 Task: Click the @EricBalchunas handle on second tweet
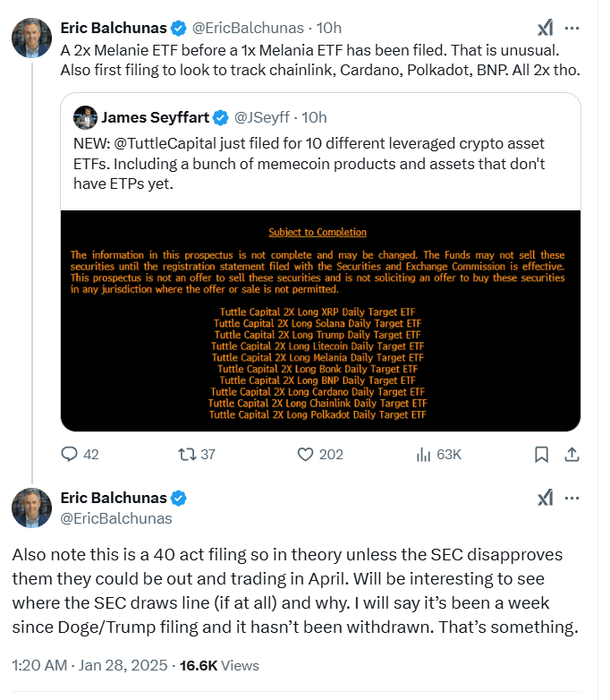(x=115, y=518)
